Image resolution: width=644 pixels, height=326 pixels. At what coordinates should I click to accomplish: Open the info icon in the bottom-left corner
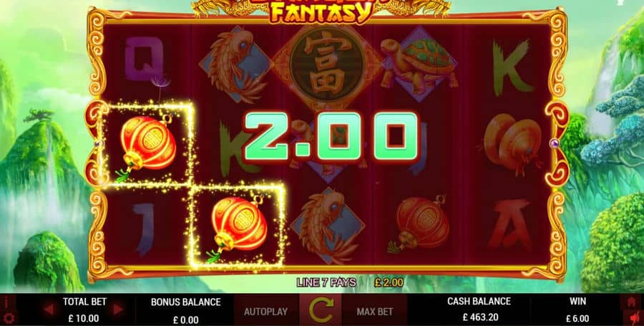point(8,302)
